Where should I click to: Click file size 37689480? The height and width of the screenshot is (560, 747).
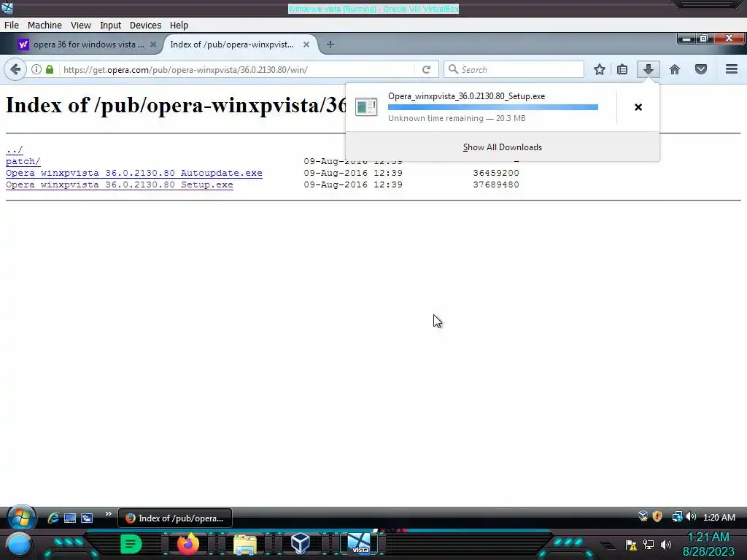496,184
